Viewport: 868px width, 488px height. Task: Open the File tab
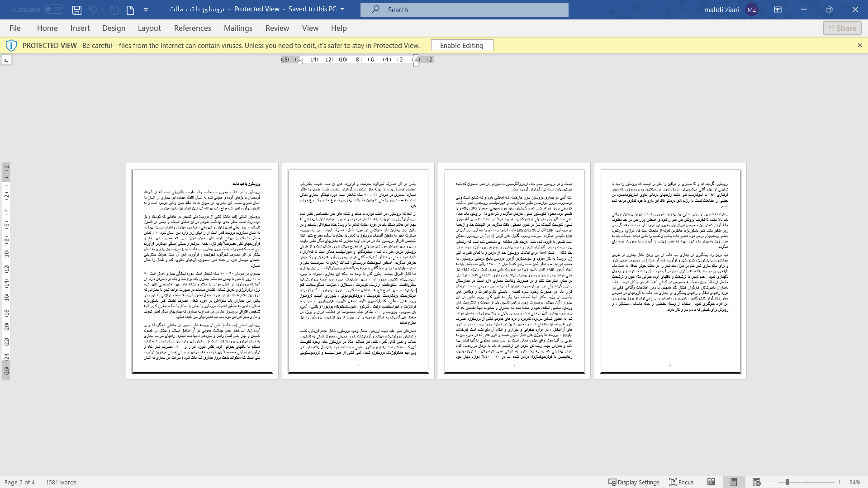click(15, 28)
